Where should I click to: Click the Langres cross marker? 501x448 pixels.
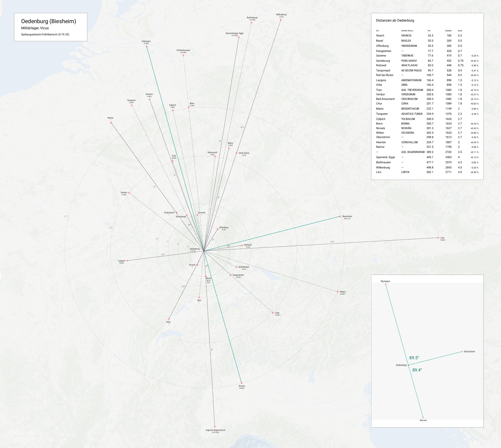point(127,261)
